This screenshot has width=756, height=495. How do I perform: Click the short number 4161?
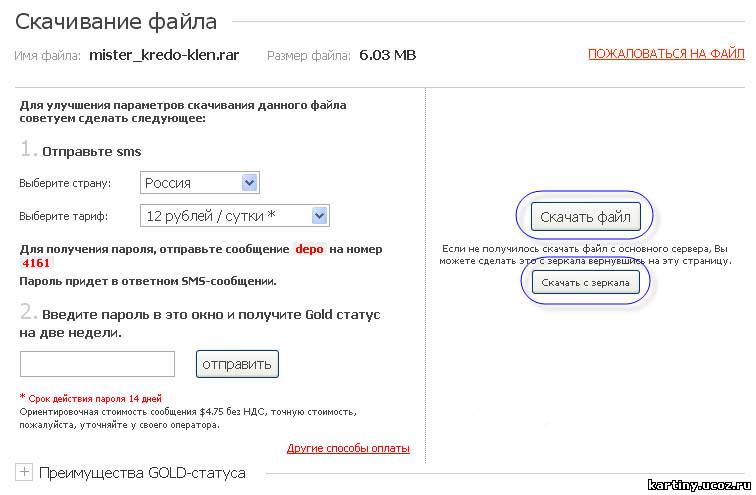[36, 263]
